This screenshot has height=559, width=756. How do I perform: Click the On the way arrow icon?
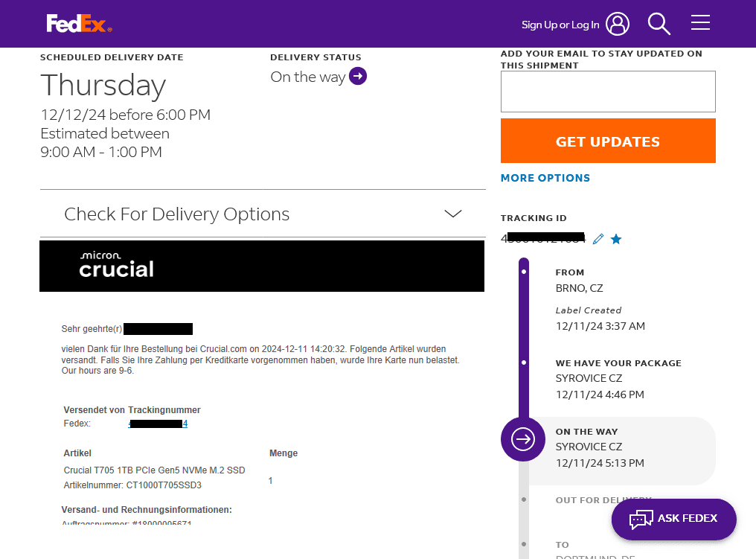358,76
